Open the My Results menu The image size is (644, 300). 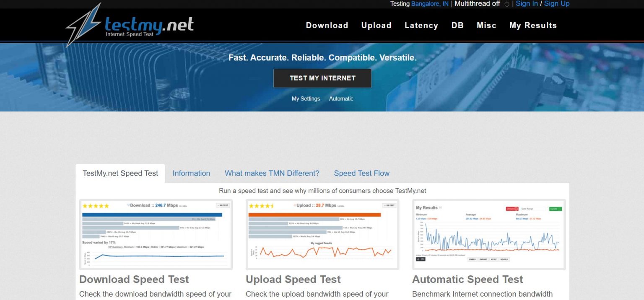tap(533, 25)
